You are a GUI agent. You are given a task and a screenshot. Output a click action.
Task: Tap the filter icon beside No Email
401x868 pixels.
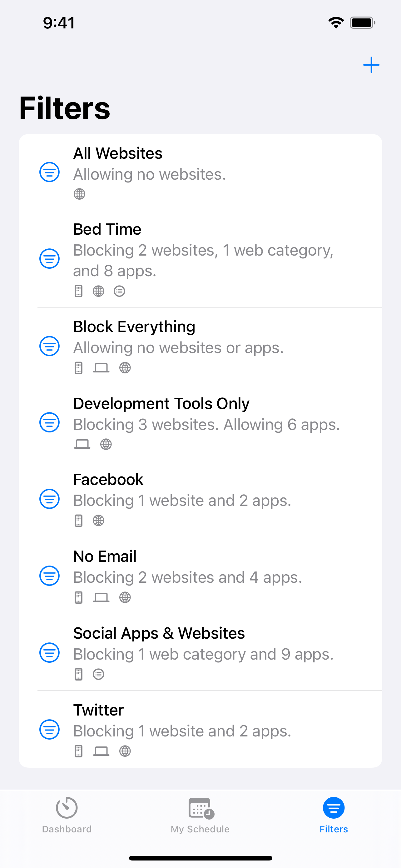(x=49, y=576)
